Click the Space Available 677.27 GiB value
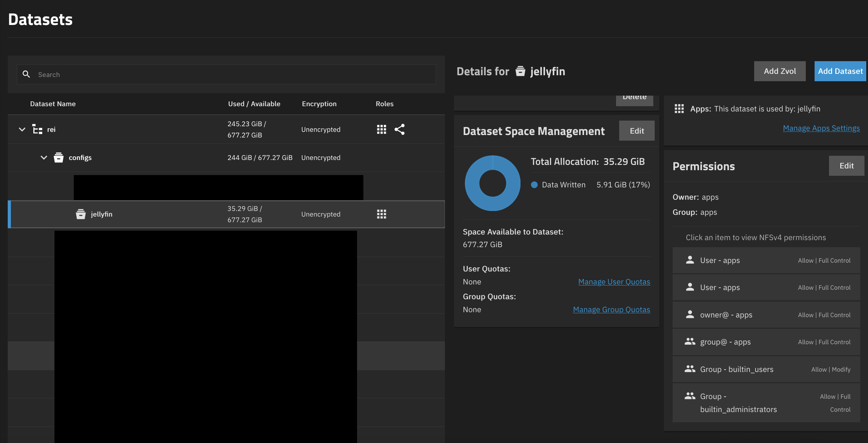Viewport: 868px width, 443px height. pos(482,245)
